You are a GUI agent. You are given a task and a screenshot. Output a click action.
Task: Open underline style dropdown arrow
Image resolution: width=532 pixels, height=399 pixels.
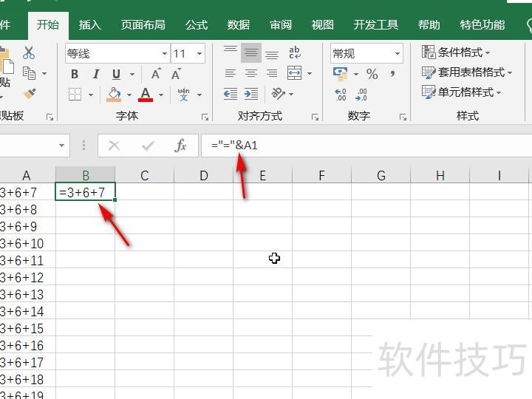click(x=132, y=74)
